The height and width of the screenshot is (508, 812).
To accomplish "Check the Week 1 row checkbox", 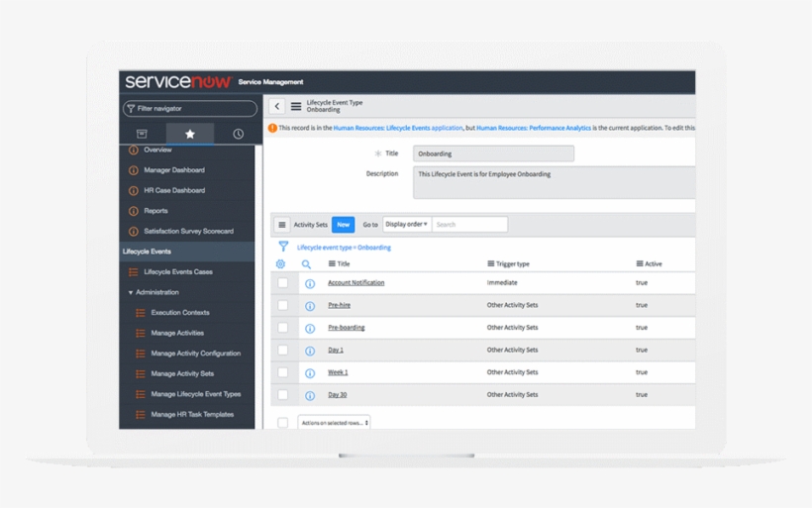I will coord(283,372).
